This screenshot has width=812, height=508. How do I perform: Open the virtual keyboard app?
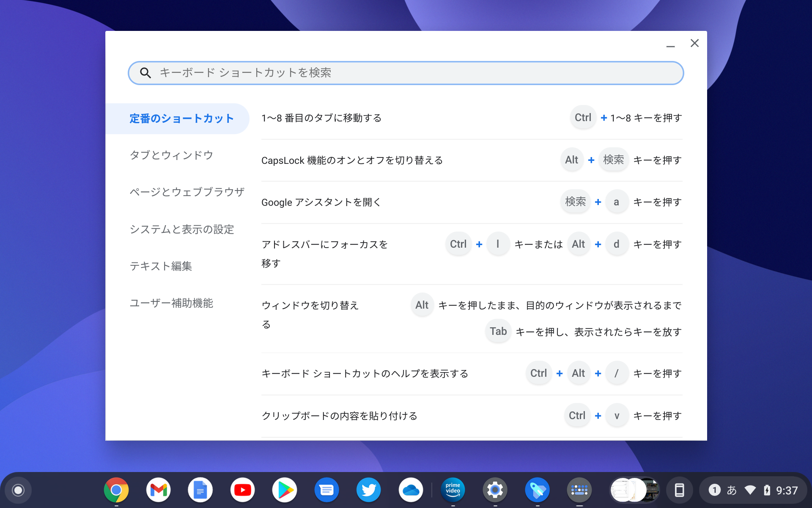click(579, 490)
